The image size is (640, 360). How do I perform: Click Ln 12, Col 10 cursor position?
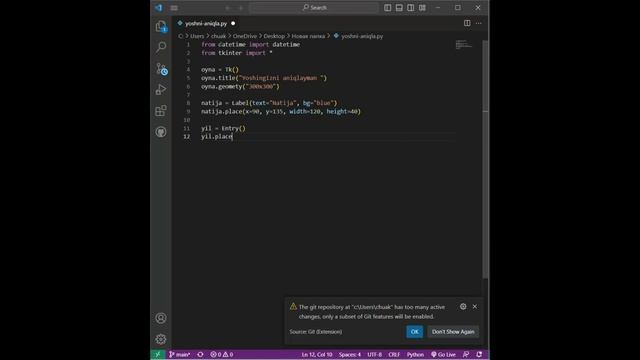click(x=317, y=355)
